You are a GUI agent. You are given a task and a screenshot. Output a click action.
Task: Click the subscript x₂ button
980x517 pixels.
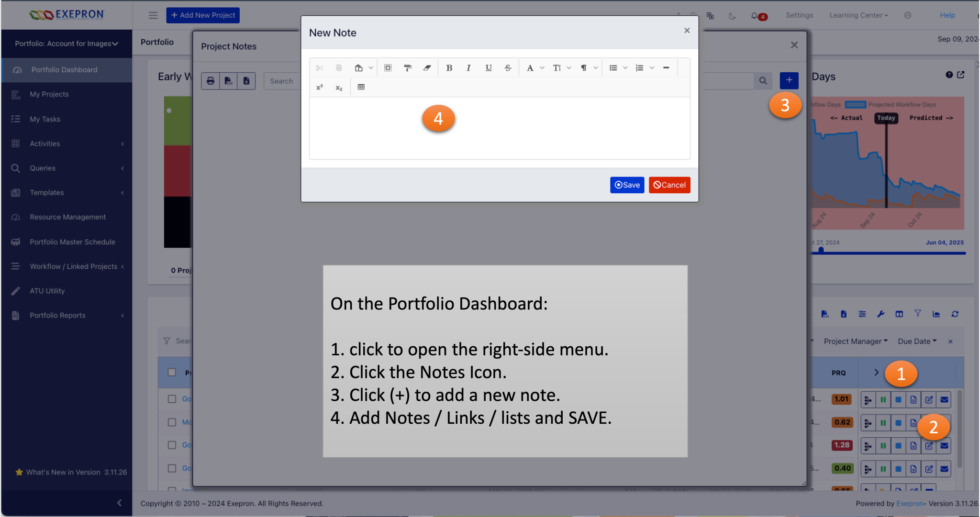click(339, 88)
